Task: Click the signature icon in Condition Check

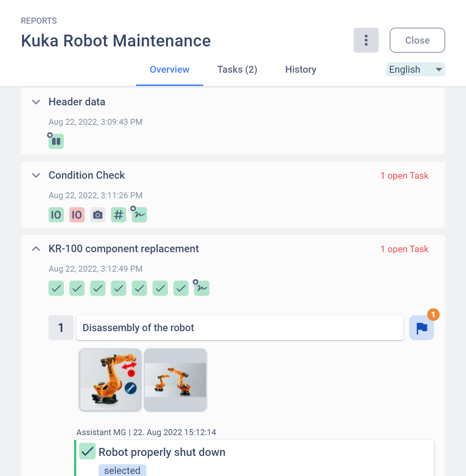Action: pos(139,215)
